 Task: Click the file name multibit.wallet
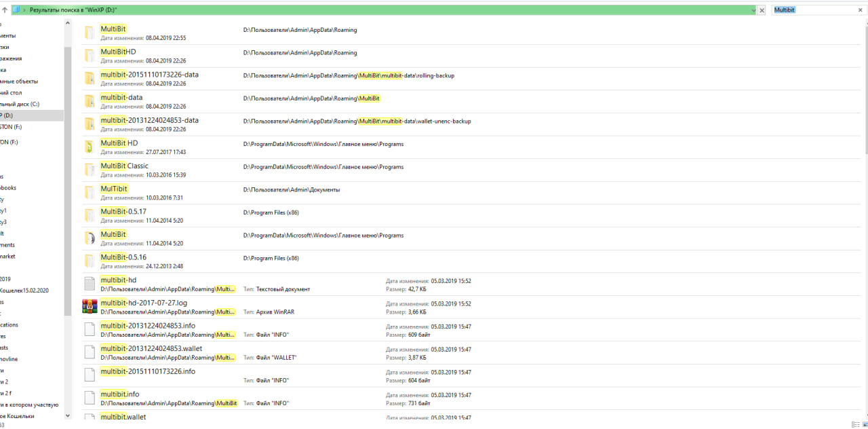point(123,417)
